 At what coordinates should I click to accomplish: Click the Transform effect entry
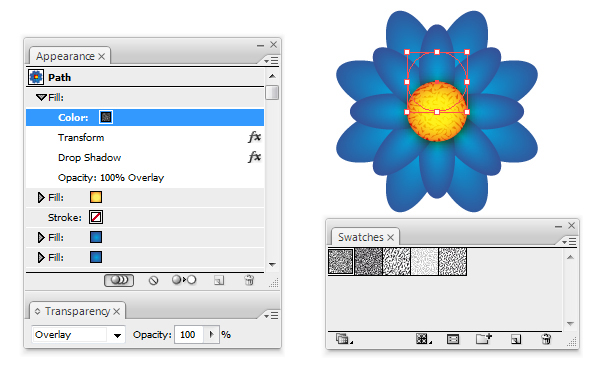[x=81, y=138]
